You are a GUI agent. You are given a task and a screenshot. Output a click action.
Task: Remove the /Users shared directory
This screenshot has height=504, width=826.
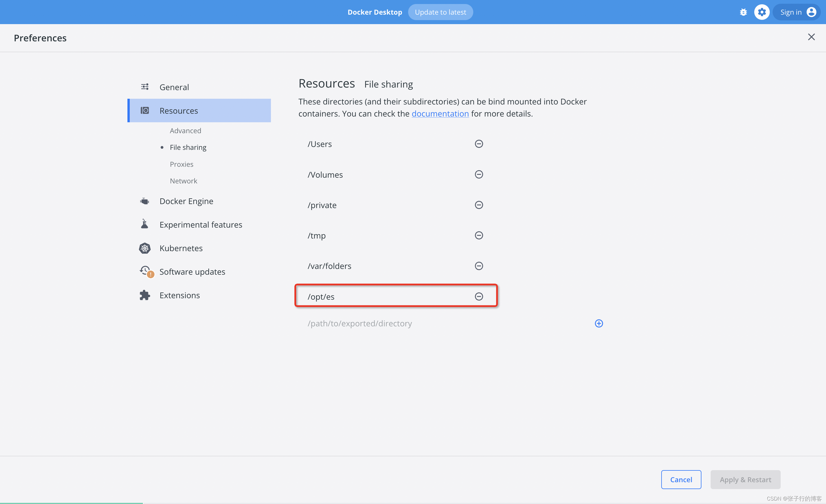coord(479,144)
